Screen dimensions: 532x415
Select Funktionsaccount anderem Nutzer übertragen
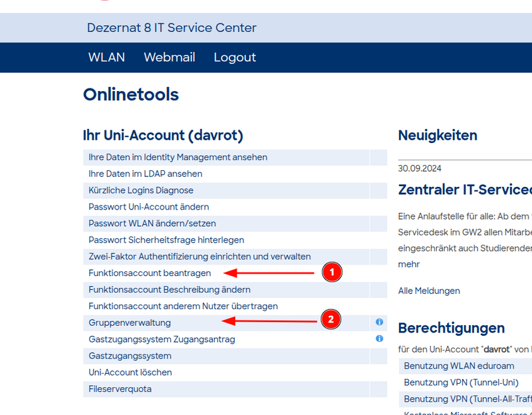tap(183, 306)
